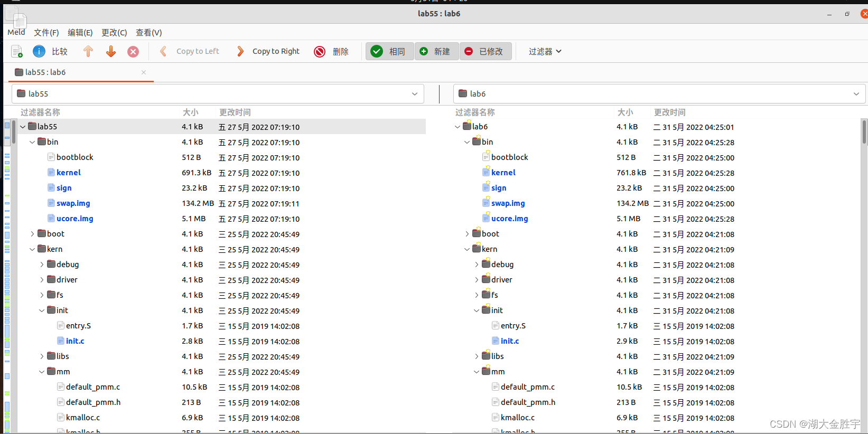Click the new comparison document icon
Image resolution: width=868 pixels, height=434 pixels.
tap(17, 51)
